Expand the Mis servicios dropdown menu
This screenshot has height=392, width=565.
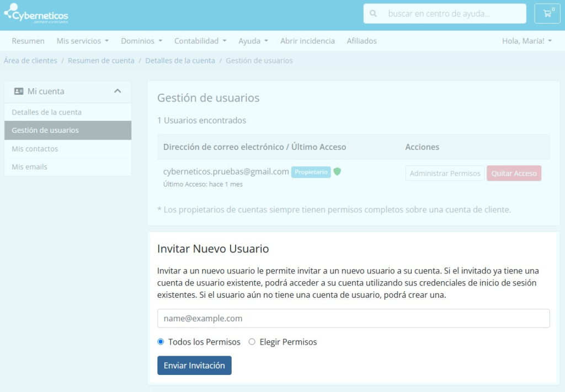point(82,41)
